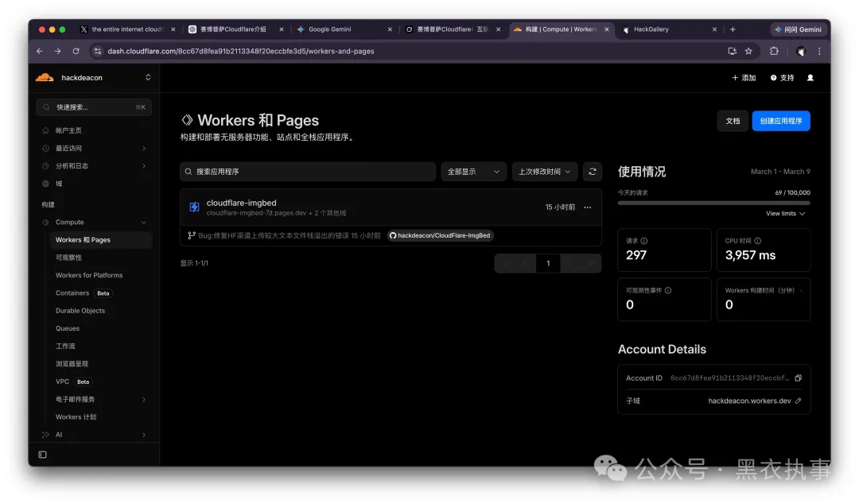This screenshot has height=504, width=859.
Task: Copy the Account ID
Action: pos(799,378)
